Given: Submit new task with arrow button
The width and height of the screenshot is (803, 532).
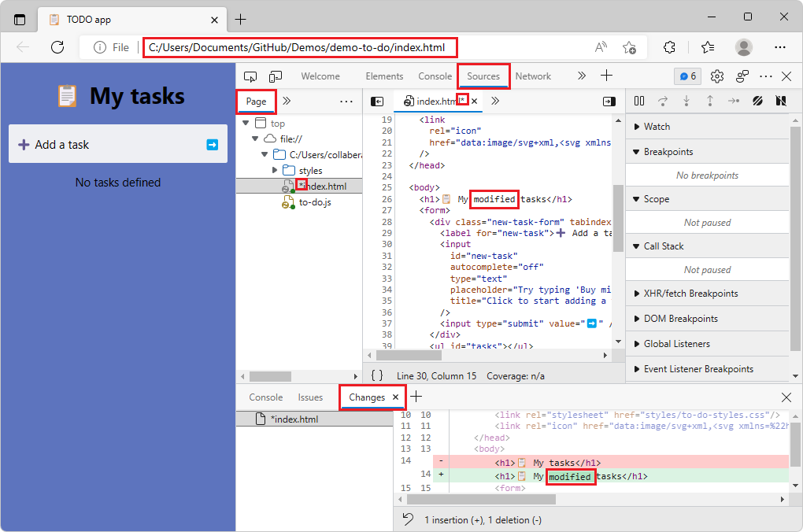Looking at the screenshot, I should [212, 145].
